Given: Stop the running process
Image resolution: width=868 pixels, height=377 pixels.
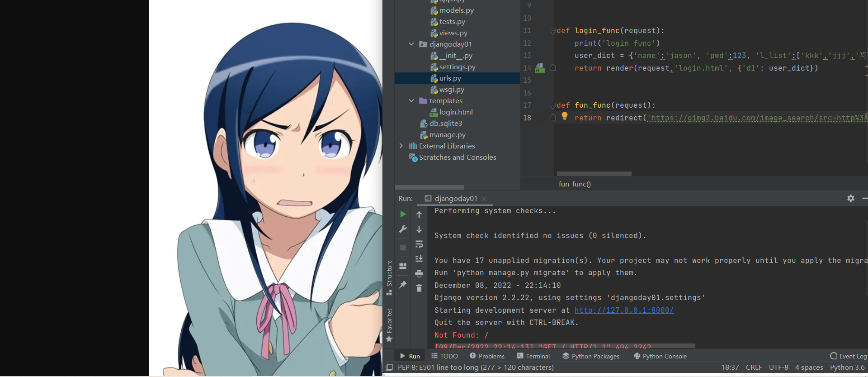Looking at the screenshot, I should tap(403, 248).
